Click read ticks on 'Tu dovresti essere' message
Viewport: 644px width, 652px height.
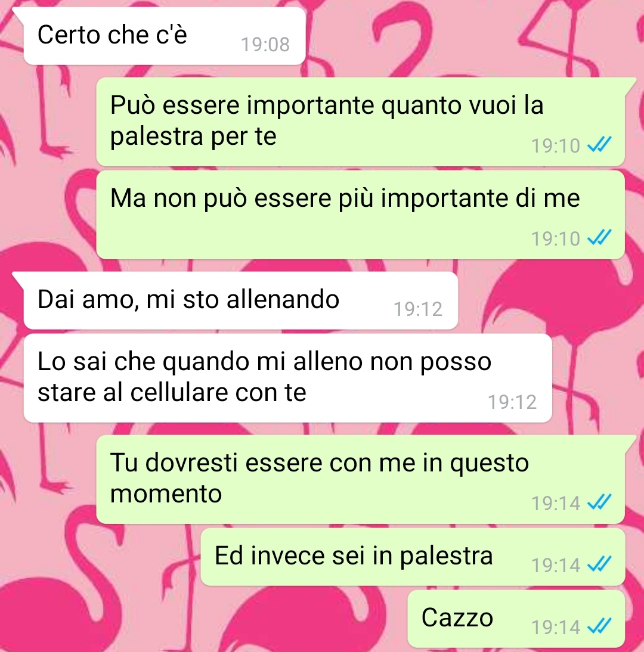pos(599,502)
